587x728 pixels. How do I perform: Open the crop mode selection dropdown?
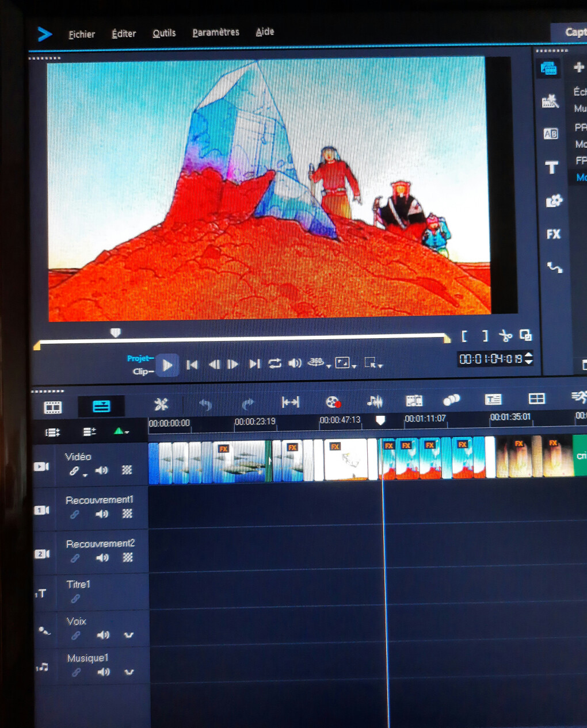pos(373,363)
